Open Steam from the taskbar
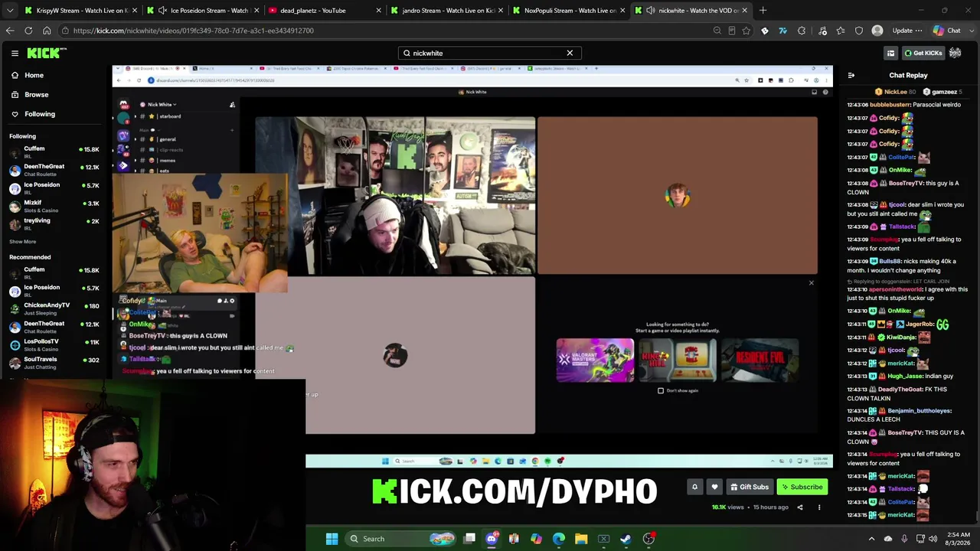Screen dimensions: 980x551 click(626, 539)
